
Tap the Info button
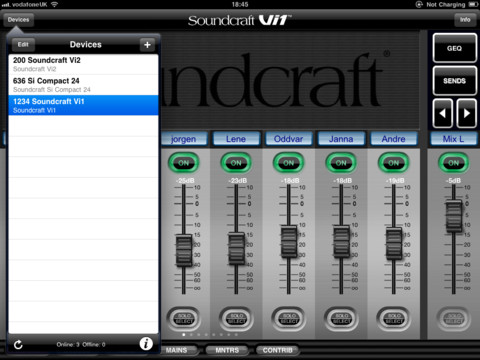pyautogui.click(x=465, y=20)
